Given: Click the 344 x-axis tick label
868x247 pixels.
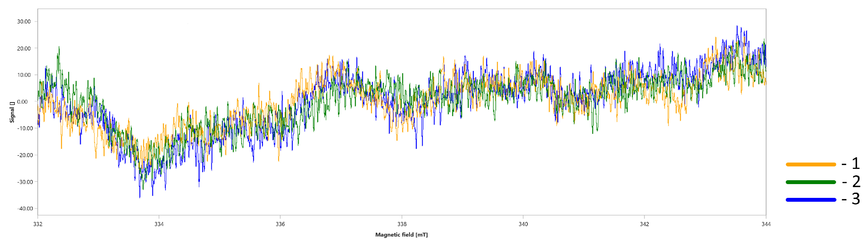Looking at the screenshot, I should 766,224.
